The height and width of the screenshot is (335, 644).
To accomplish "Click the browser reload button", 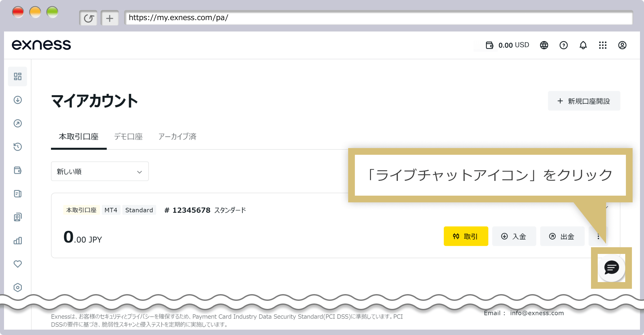I will tap(89, 18).
